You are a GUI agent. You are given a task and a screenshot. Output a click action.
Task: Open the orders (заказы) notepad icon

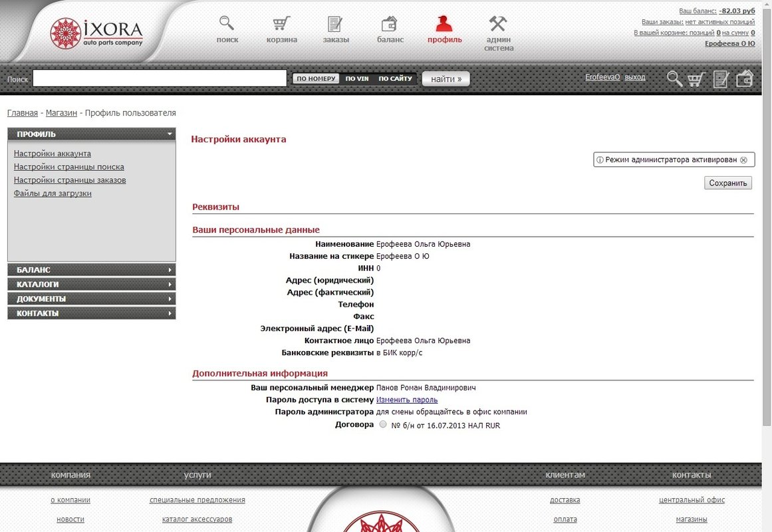click(x=335, y=24)
